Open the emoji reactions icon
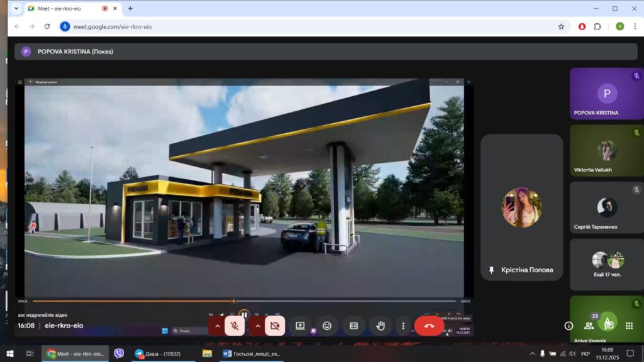 (327, 326)
